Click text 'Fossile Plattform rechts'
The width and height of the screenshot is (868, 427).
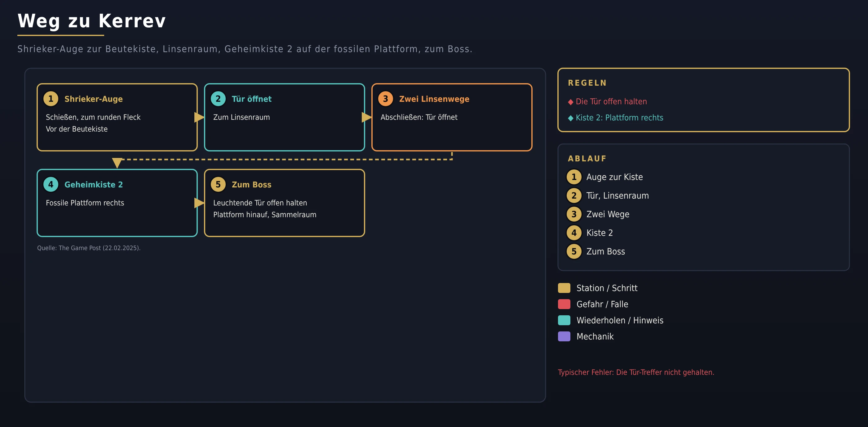(85, 203)
